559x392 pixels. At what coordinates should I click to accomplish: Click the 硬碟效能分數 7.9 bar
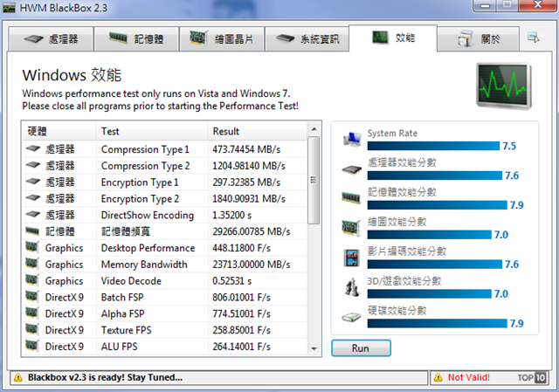[437, 323]
